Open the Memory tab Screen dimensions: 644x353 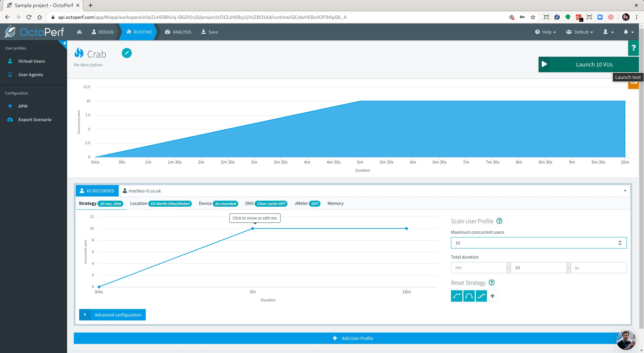[x=335, y=203]
